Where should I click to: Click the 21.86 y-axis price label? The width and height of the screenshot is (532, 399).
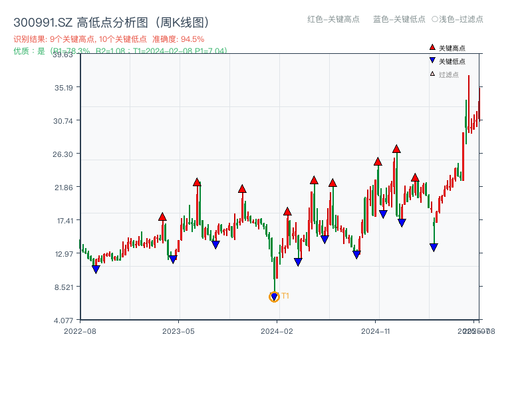point(64,188)
